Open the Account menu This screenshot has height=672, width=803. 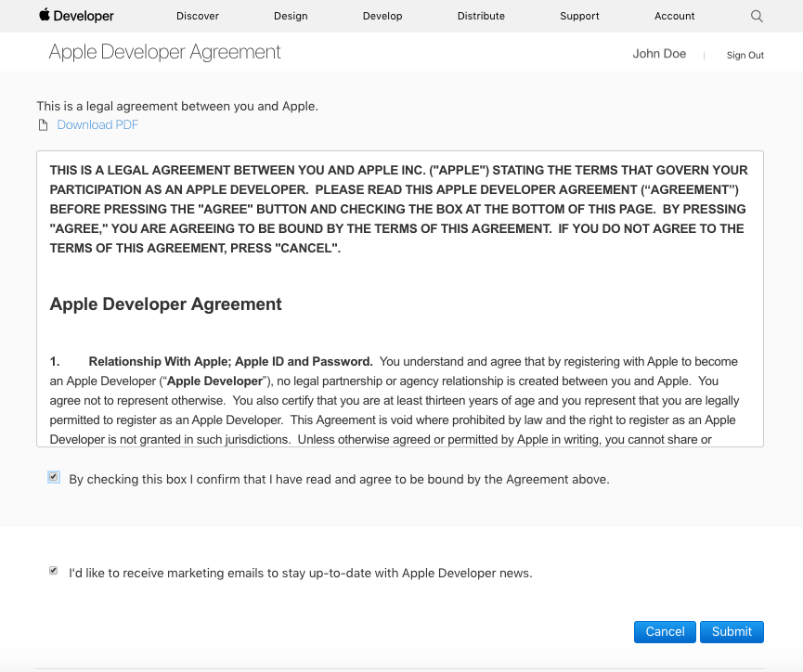tap(675, 16)
